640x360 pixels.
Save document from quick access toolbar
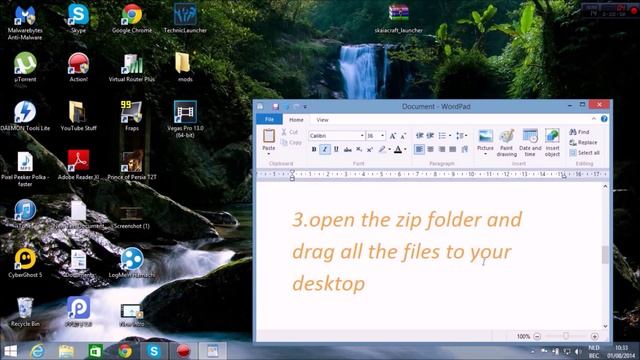(276, 107)
